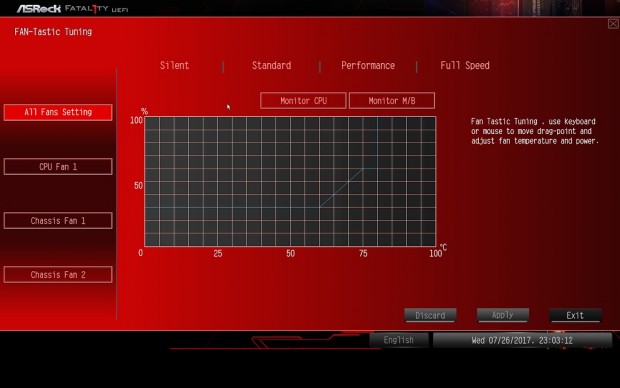The width and height of the screenshot is (620, 388).
Task: Click the Monitor CPU button
Action: 303,101
